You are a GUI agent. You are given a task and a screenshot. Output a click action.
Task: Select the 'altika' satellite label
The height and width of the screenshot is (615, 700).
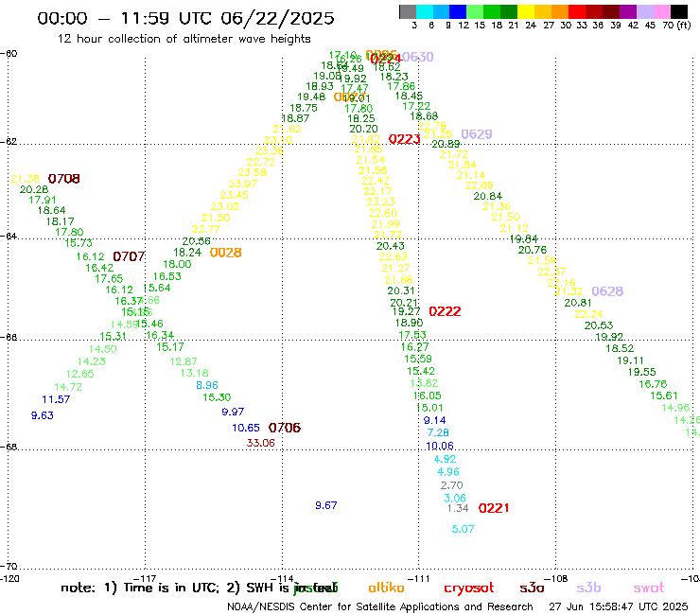click(386, 588)
